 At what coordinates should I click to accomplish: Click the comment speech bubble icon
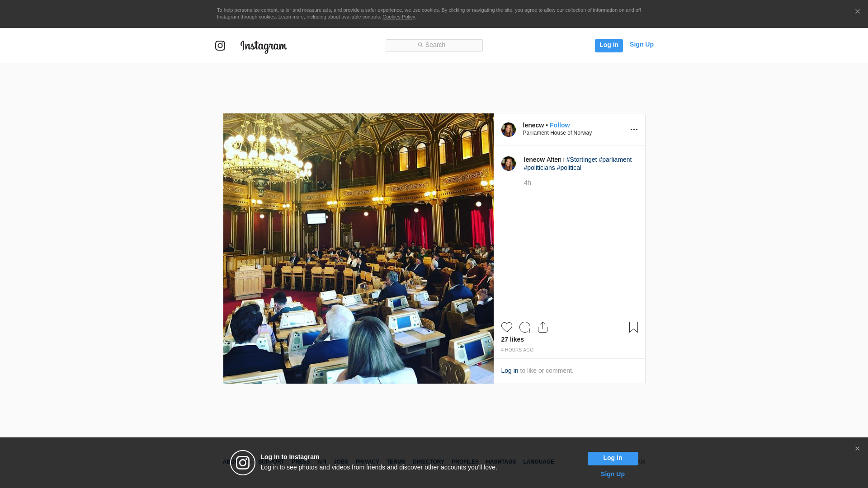[525, 327]
